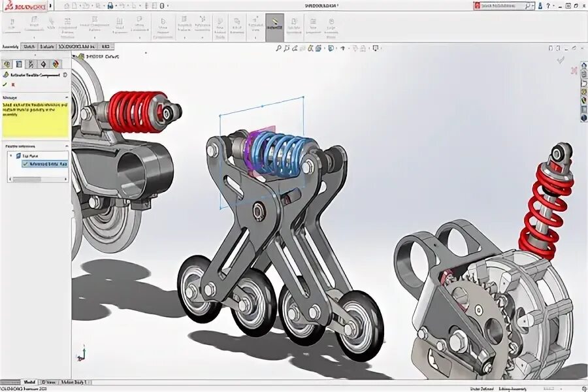Select the highlighted checked reference item
This screenshot has height=392, width=588.
click(45, 164)
